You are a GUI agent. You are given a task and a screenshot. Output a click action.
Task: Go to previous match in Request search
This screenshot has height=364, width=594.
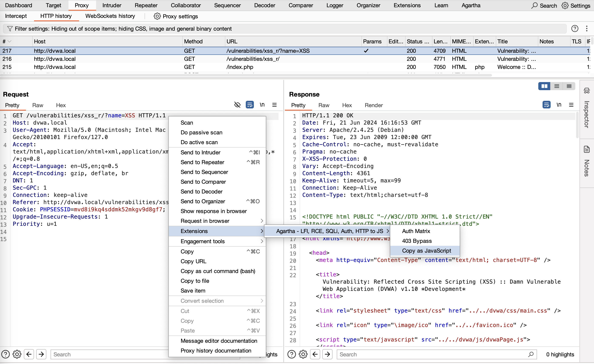click(x=29, y=354)
